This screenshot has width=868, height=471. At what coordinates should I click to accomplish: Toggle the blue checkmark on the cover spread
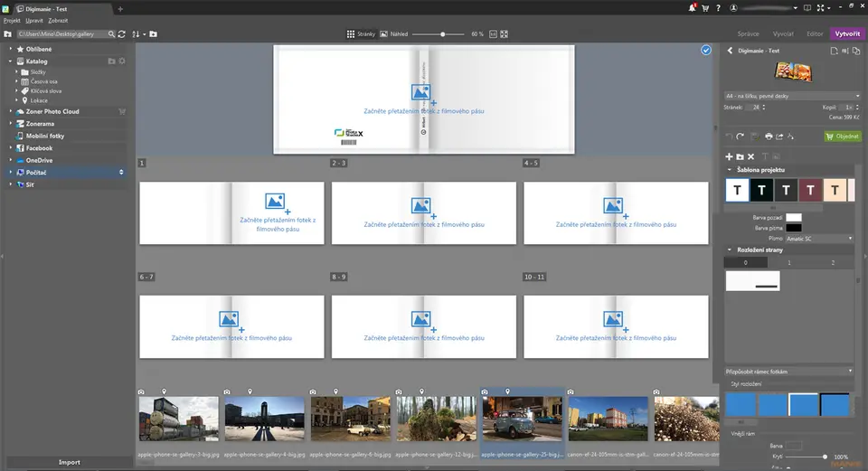pos(706,51)
